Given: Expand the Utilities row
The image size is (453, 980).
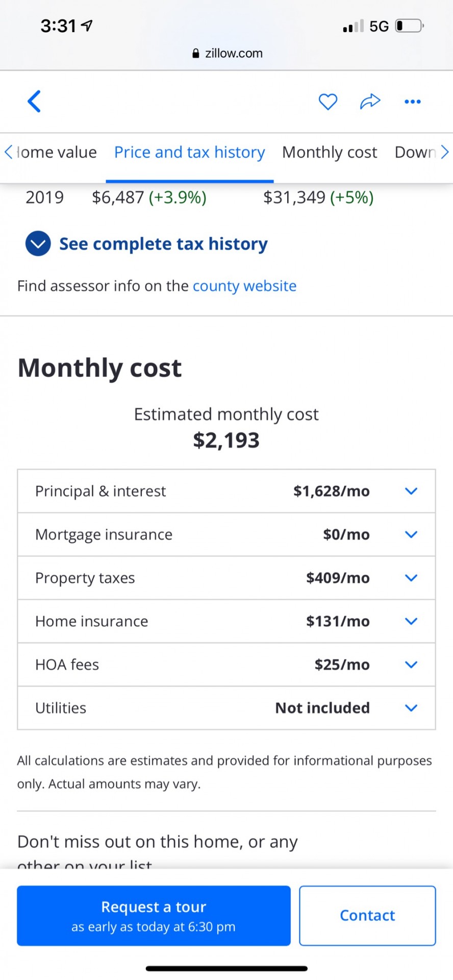Looking at the screenshot, I should pos(226,708).
